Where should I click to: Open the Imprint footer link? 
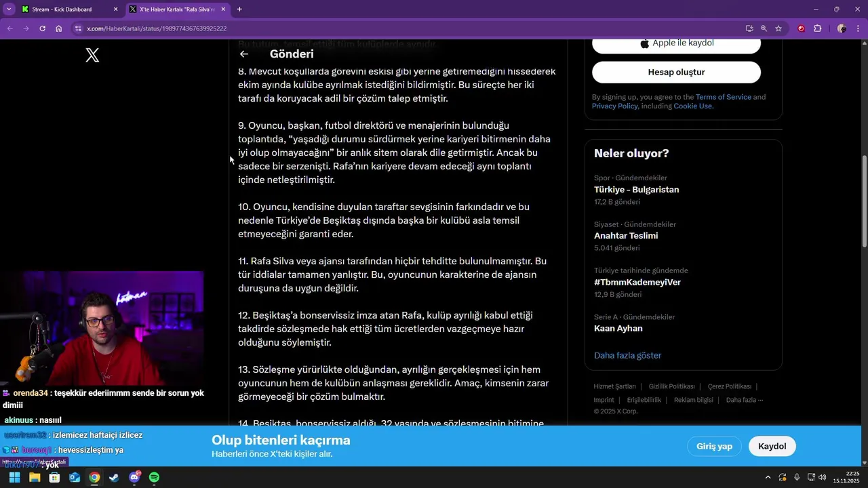(604, 400)
